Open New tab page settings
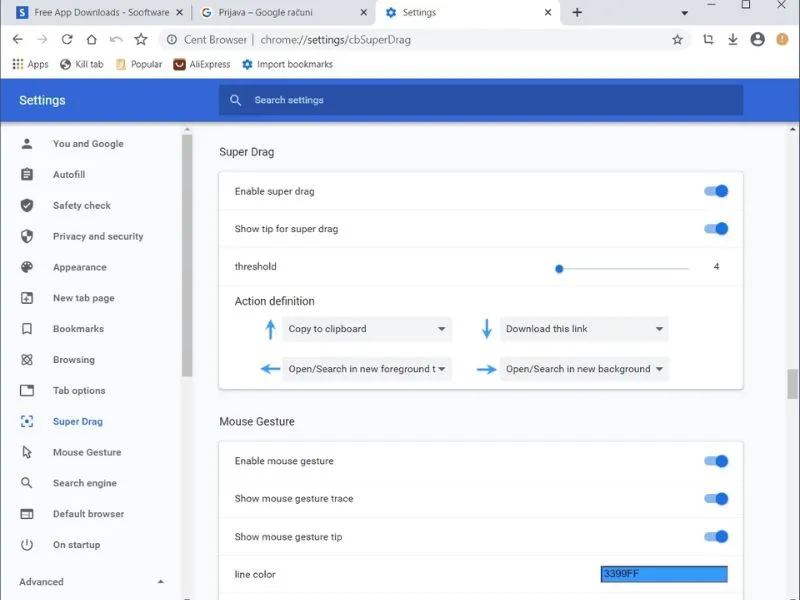This screenshot has height=600, width=800. 84,298
